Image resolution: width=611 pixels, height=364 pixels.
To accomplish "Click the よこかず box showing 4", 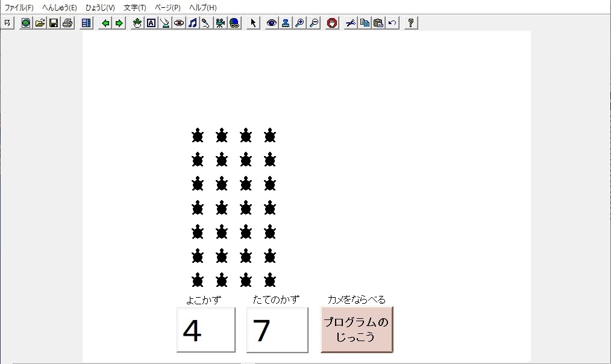I will pyautogui.click(x=205, y=330).
